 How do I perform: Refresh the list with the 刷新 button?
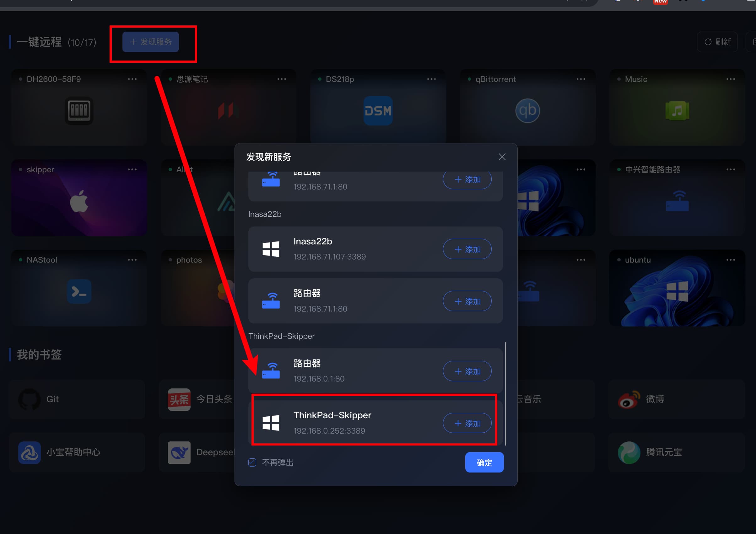point(717,42)
